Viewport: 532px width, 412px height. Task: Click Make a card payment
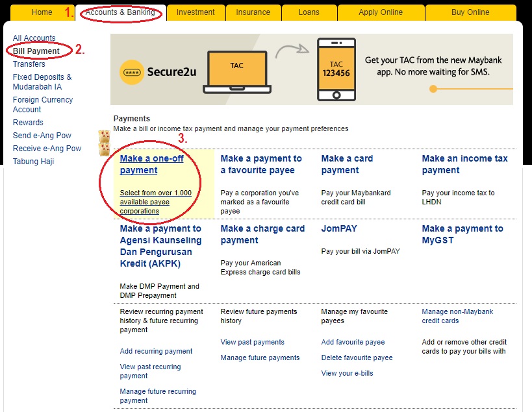pyautogui.click(x=347, y=164)
